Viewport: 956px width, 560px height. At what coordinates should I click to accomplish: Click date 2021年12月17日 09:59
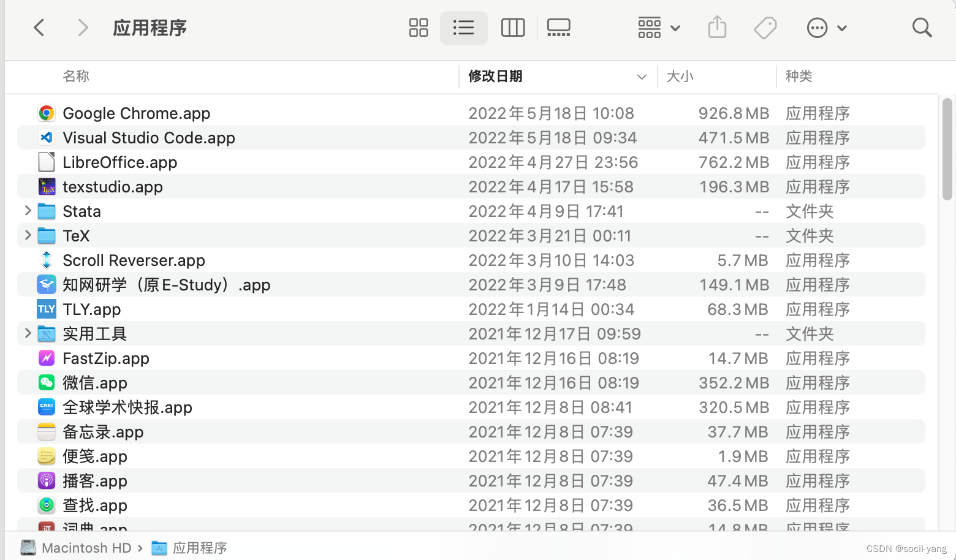coord(555,334)
